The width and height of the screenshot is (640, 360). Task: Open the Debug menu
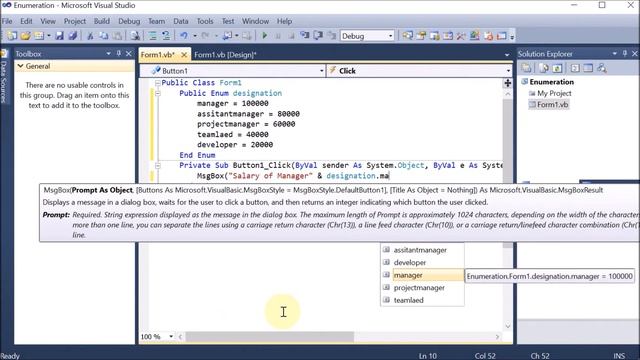coord(129,21)
